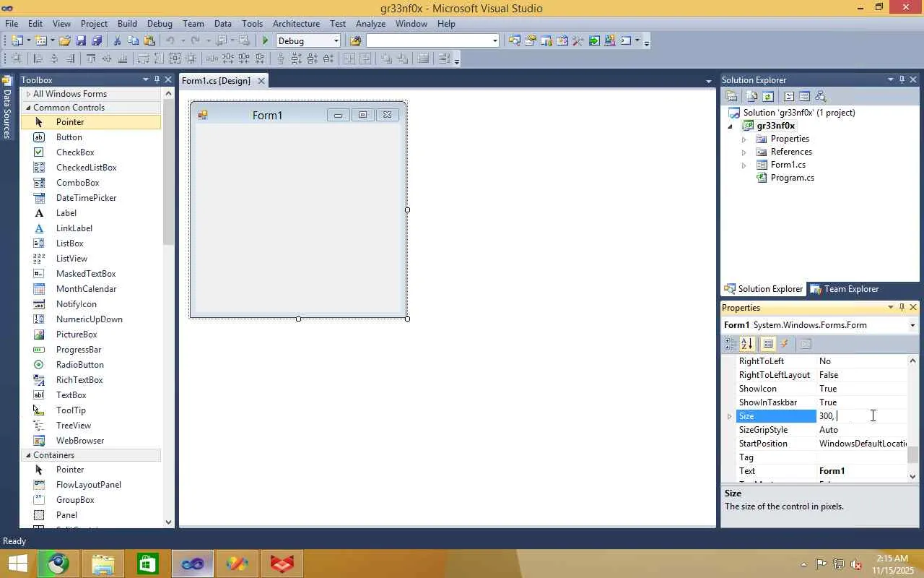
Task: Click the Save All icon
Action: coord(97,41)
